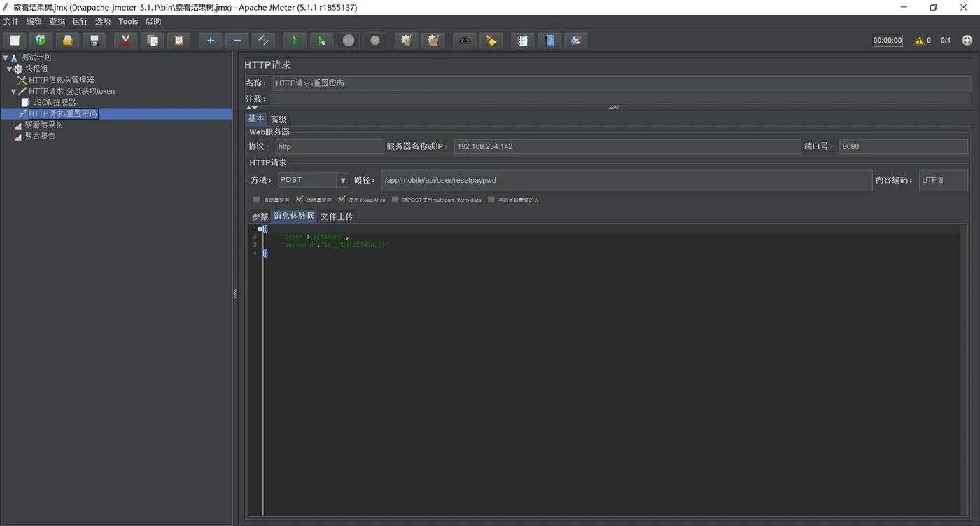Select 察看结果树 in the tree

pyautogui.click(x=44, y=125)
